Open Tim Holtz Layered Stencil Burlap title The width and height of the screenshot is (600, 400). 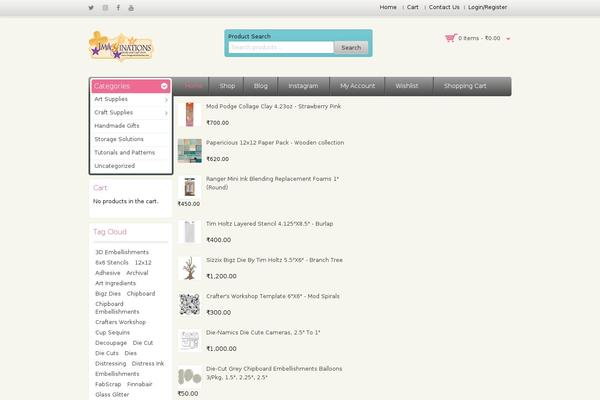pyautogui.click(x=269, y=224)
